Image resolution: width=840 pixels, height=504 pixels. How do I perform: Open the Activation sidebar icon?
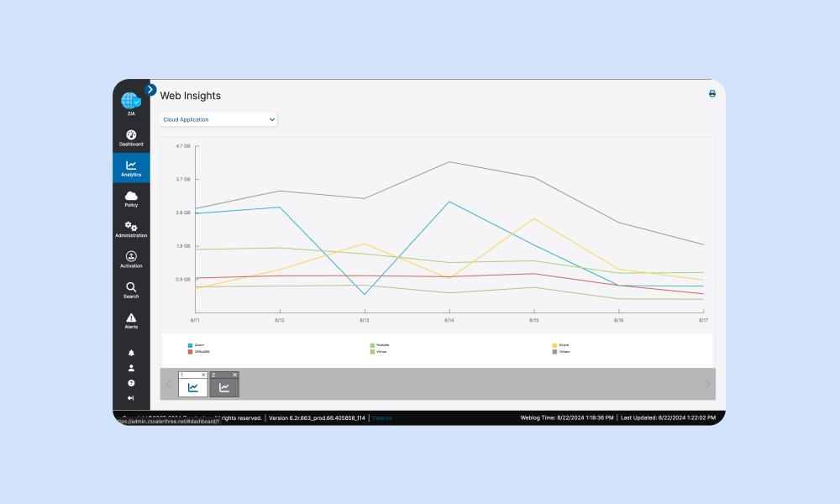pyautogui.click(x=131, y=260)
